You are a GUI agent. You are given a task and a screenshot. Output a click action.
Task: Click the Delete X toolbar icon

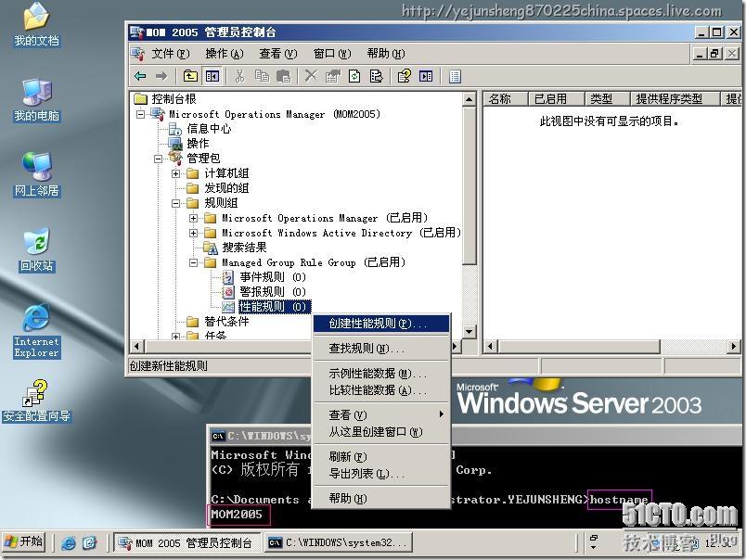(x=311, y=76)
